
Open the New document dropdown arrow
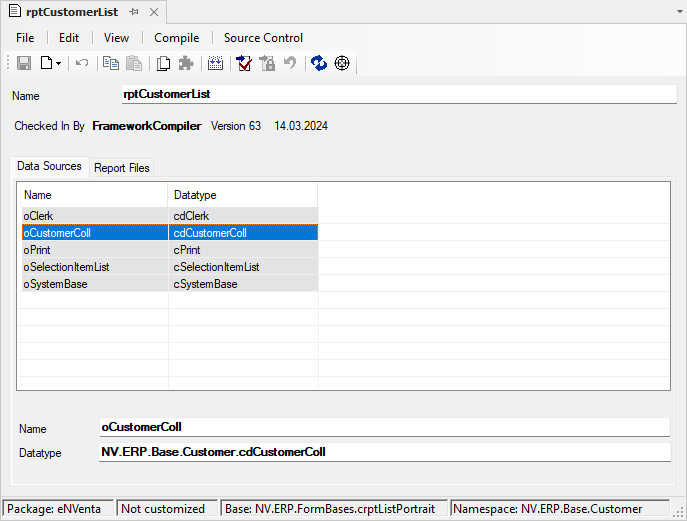click(x=58, y=64)
